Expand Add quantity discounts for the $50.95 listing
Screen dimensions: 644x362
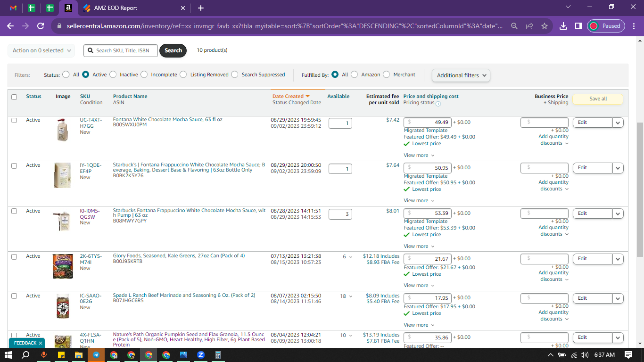point(553,185)
